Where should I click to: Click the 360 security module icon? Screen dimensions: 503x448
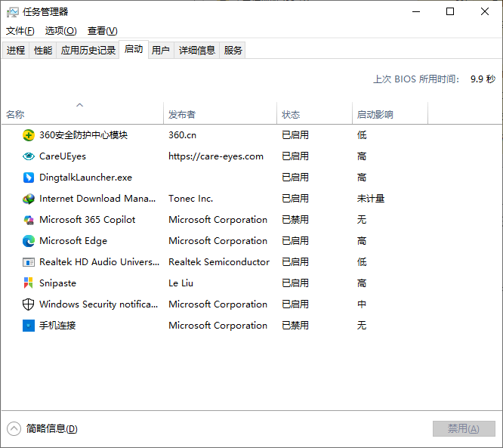point(29,135)
